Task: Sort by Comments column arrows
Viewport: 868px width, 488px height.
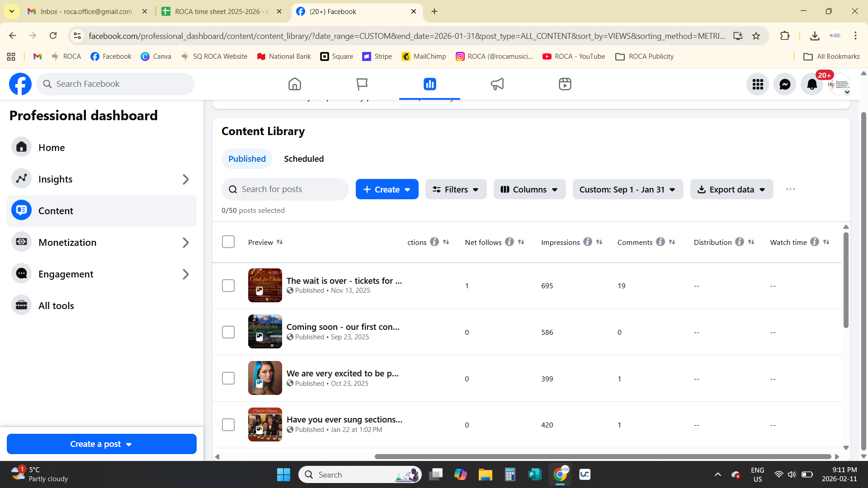Action: pyautogui.click(x=672, y=242)
